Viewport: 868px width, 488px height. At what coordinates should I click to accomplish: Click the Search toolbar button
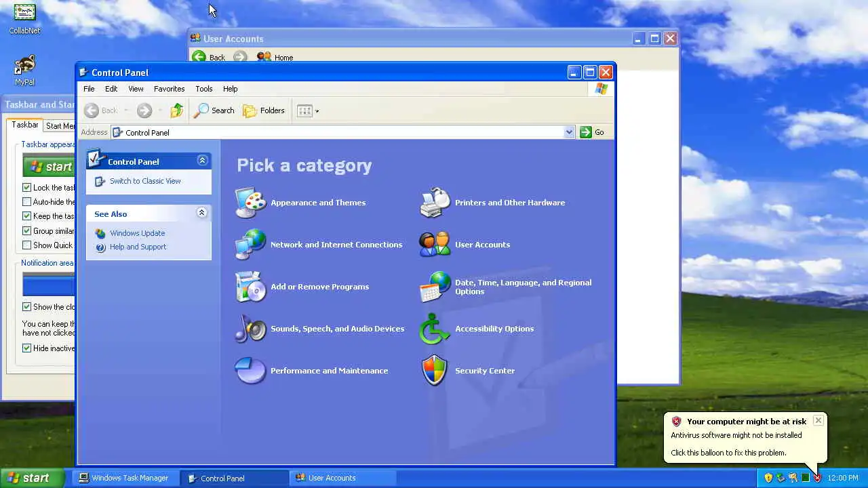tap(214, 110)
